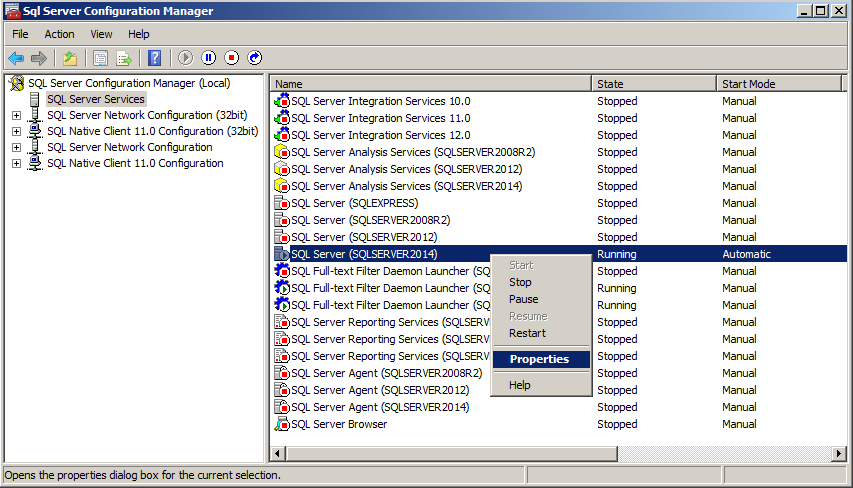Viewport: 853px width, 488px height.
Task: Select SQL Native Client 11.0 Configuration (32bit)
Action: click(152, 131)
